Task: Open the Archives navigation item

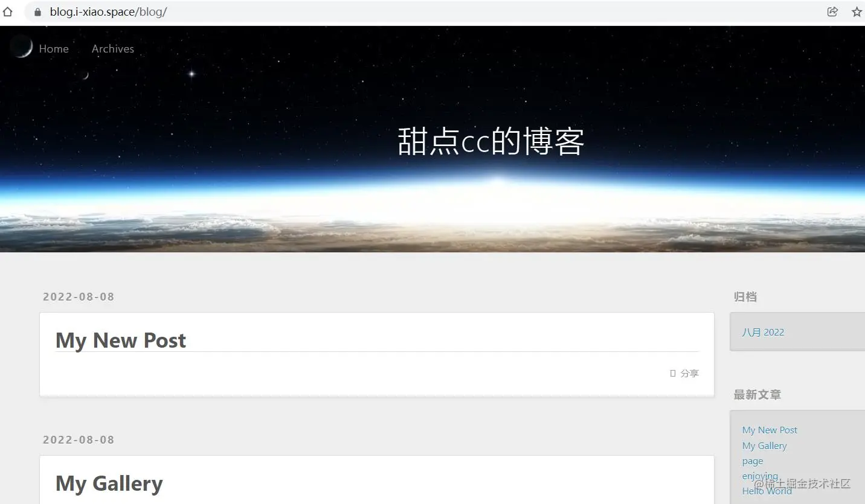Action: point(113,49)
